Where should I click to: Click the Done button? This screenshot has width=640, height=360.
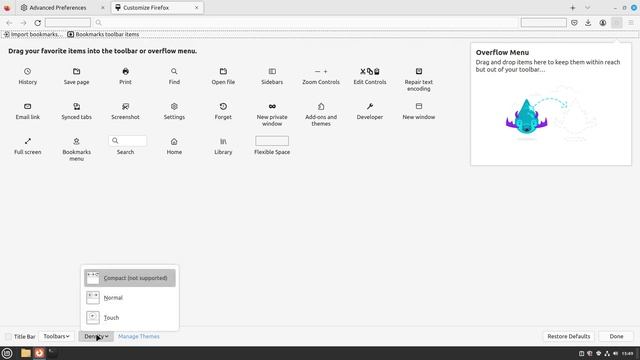616,336
